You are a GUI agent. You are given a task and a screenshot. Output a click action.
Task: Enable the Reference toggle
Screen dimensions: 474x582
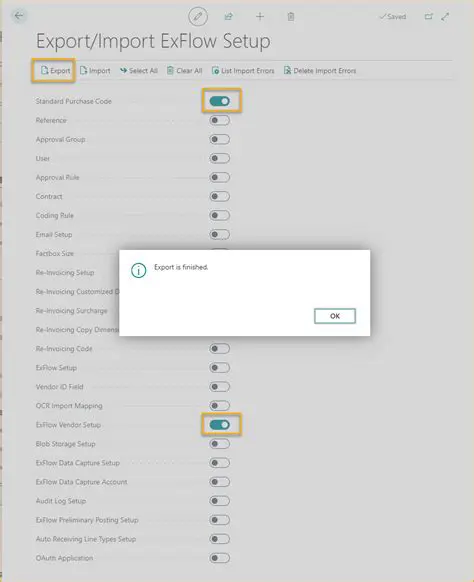click(x=219, y=120)
